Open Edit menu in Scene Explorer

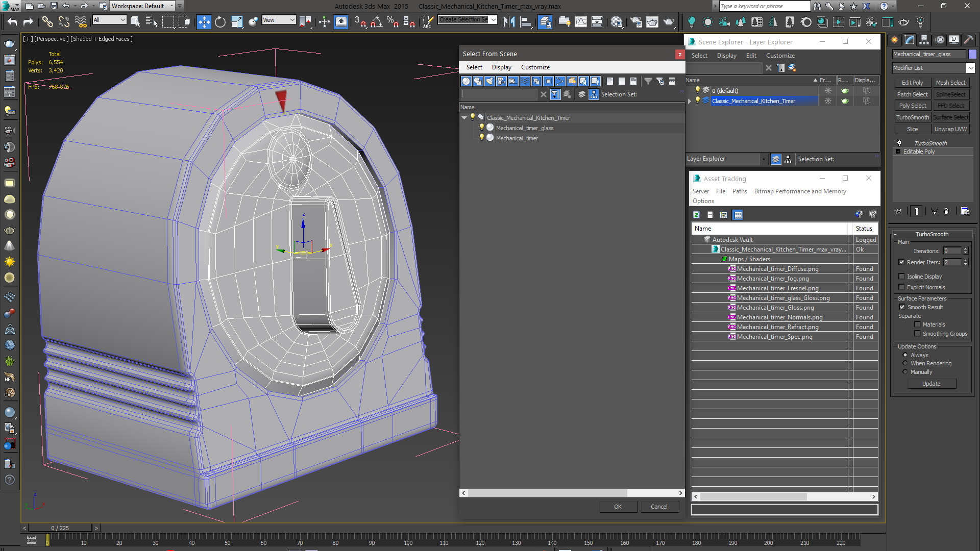(x=751, y=56)
